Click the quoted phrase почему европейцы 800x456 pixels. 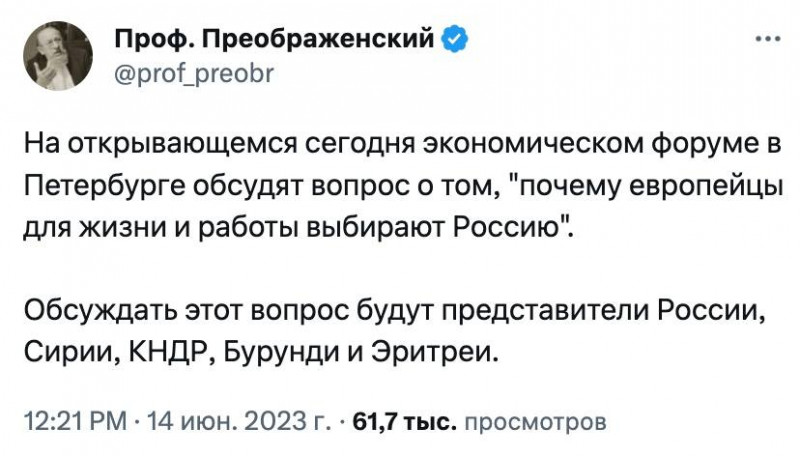coord(647,187)
